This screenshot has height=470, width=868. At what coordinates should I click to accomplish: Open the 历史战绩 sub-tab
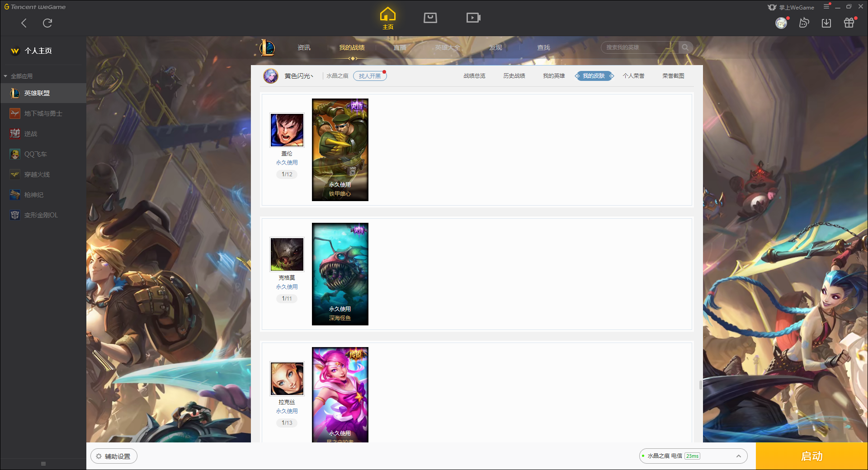(x=514, y=76)
